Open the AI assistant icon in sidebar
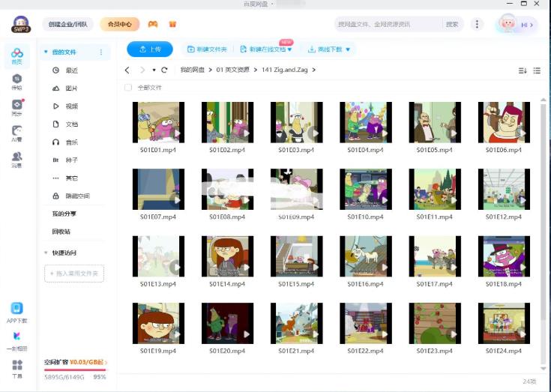Image resolution: width=551 pixels, height=392 pixels. pyautogui.click(x=16, y=133)
